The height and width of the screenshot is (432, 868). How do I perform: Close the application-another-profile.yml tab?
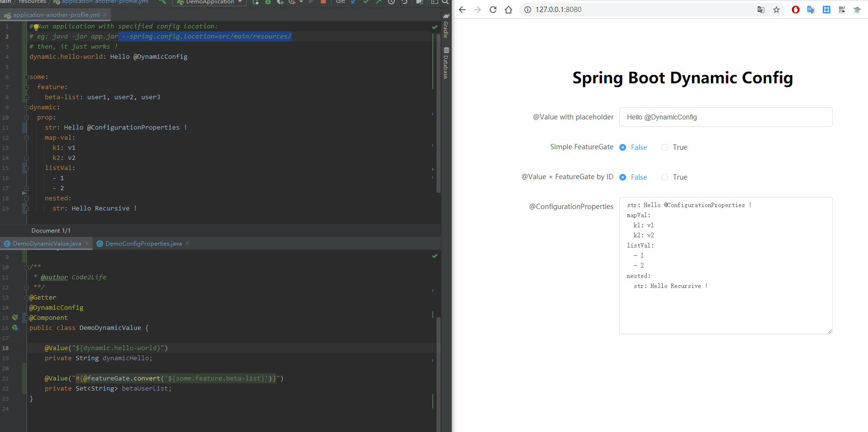105,15
